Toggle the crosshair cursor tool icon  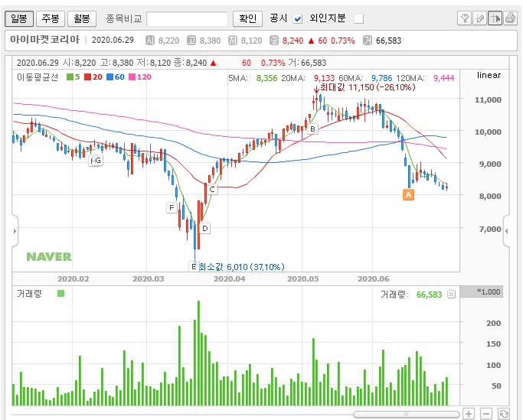[495, 18]
